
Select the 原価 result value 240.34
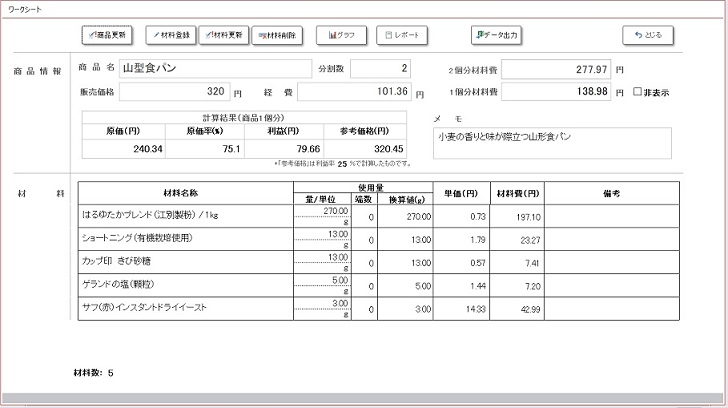124,149
